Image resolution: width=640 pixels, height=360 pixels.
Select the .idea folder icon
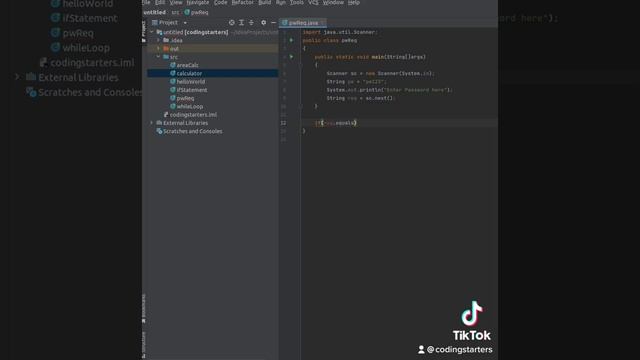point(166,40)
